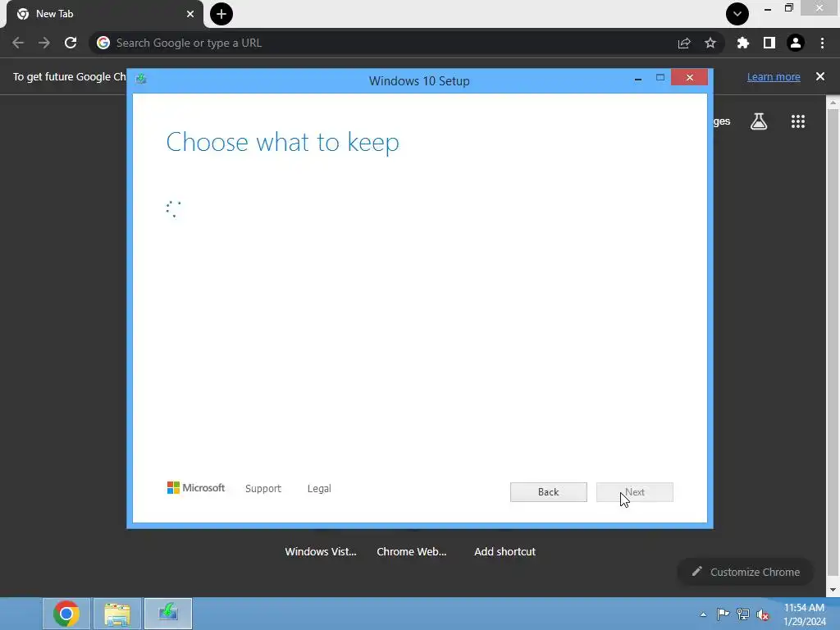Open Windows Vist... shortcut on New Tab page
The height and width of the screenshot is (630, 840).
pyautogui.click(x=321, y=551)
